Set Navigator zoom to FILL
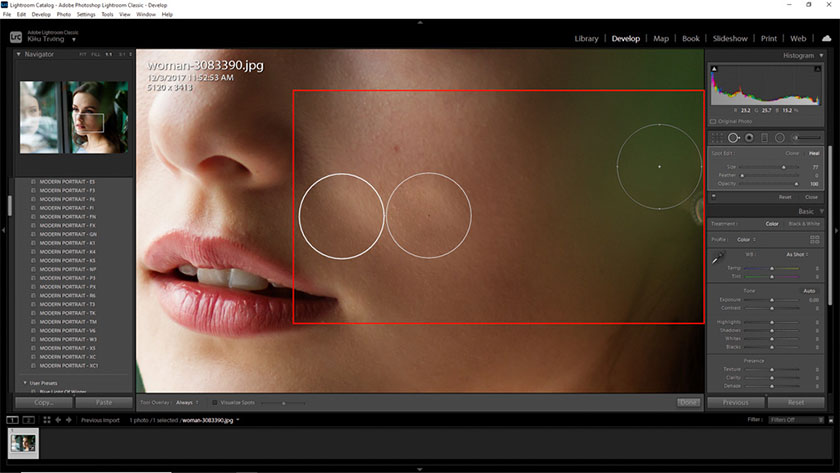 (x=95, y=54)
